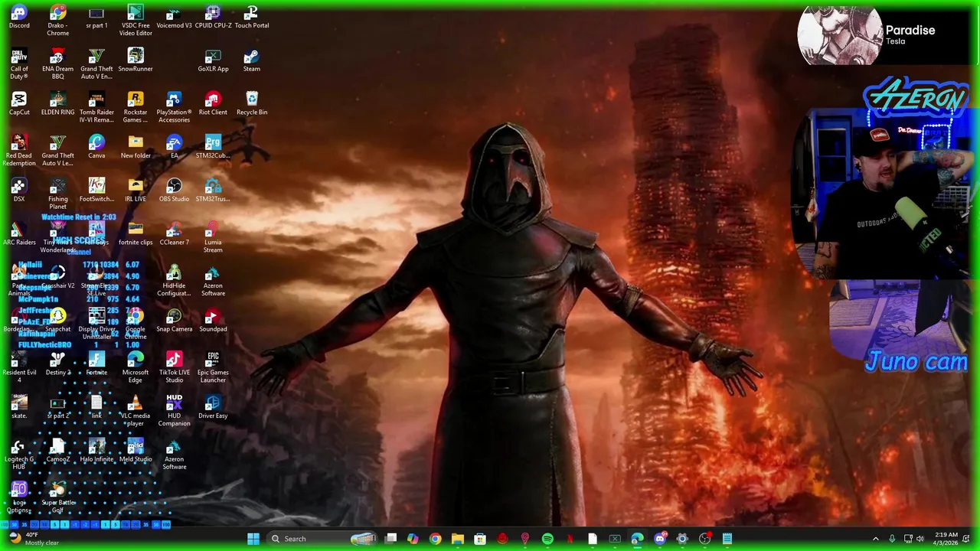
Task: Open the Canva desktop shortcut
Action: click(96, 148)
